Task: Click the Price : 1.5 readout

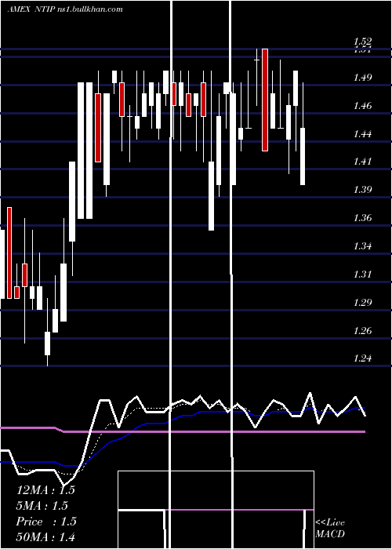Action: pyautogui.click(x=46, y=522)
